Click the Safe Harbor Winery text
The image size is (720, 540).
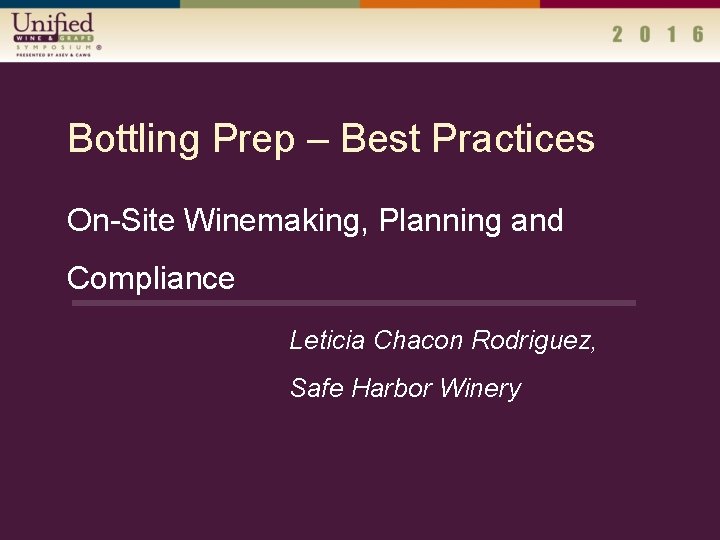pyautogui.click(x=406, y=388)
